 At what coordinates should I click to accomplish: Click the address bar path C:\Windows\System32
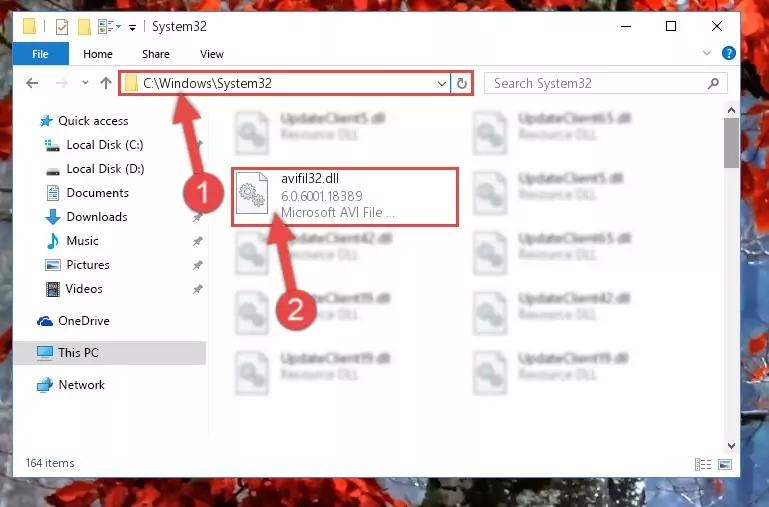pyautogui.click(x=207, y=83)
